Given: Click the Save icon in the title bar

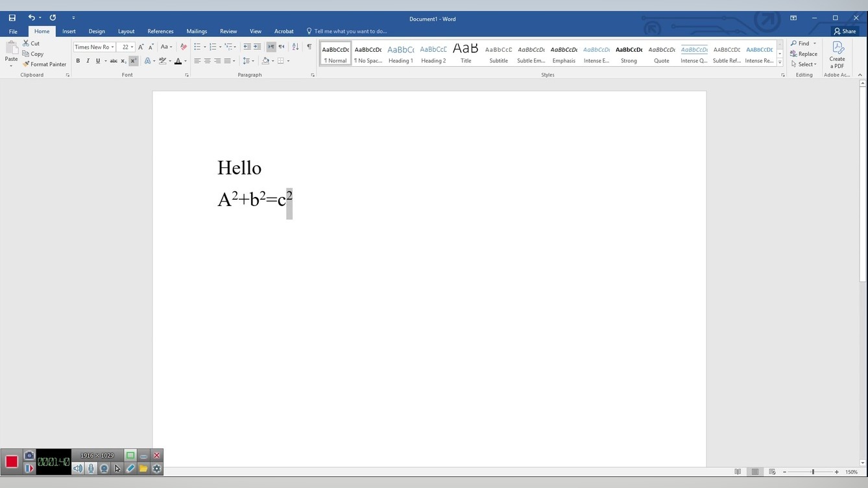Looking at the screenshot, I should pos(12,18).
